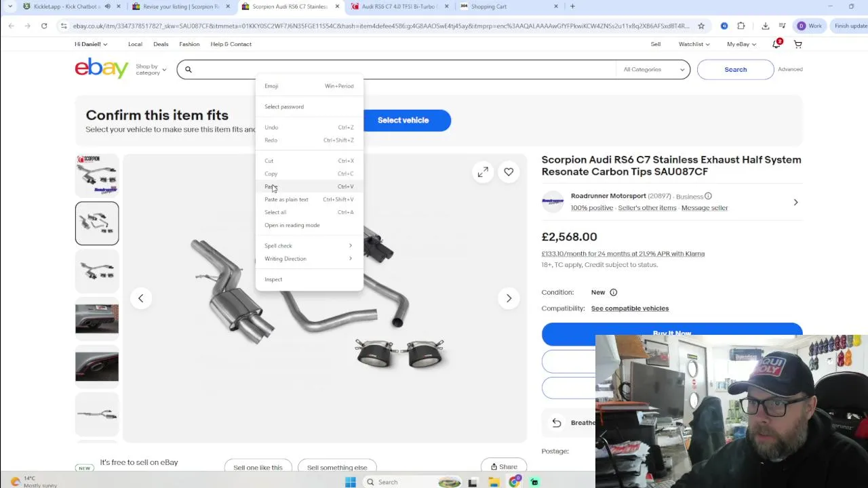Expand the Writing Direction submenu
The width and height of the screenshot is (868, 488).
pyautogui.click(x=309, y=258)
